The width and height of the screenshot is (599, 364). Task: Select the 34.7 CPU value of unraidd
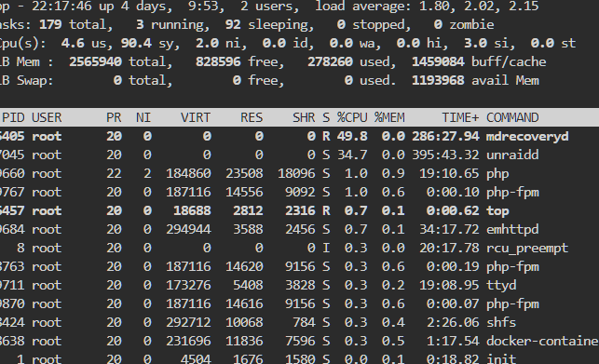pyautogui.click(x=352, y=155)
